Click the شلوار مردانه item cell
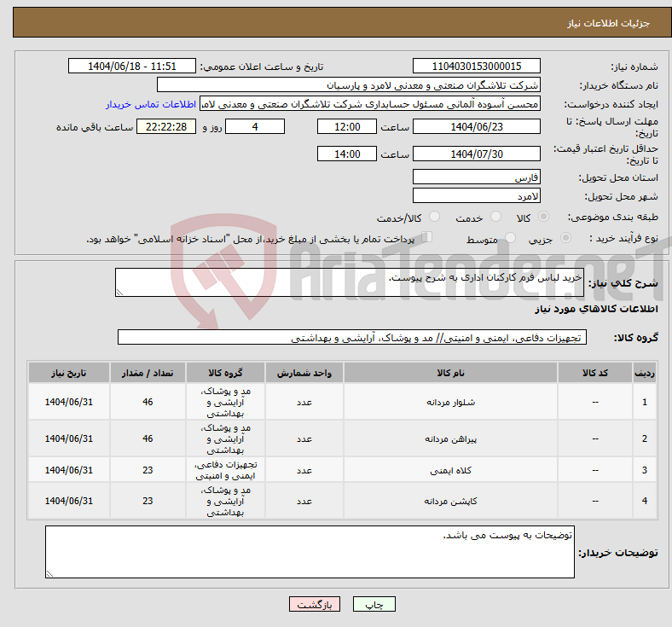 450,402
